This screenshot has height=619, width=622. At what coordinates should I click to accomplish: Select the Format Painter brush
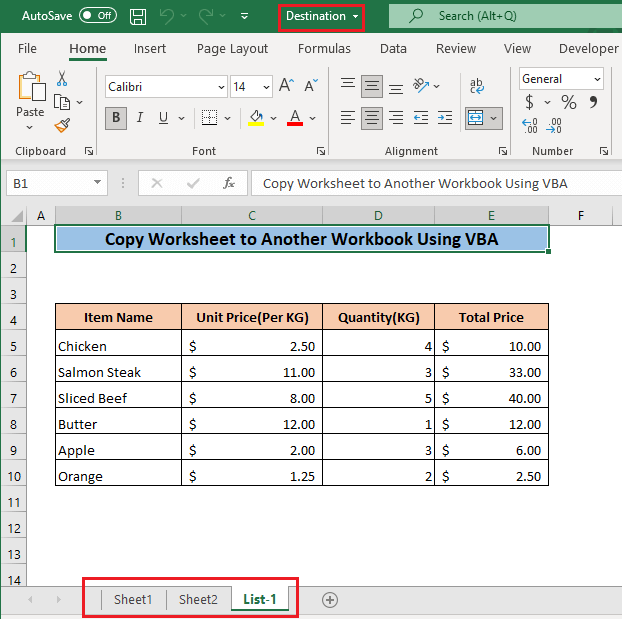click(62, 125)
